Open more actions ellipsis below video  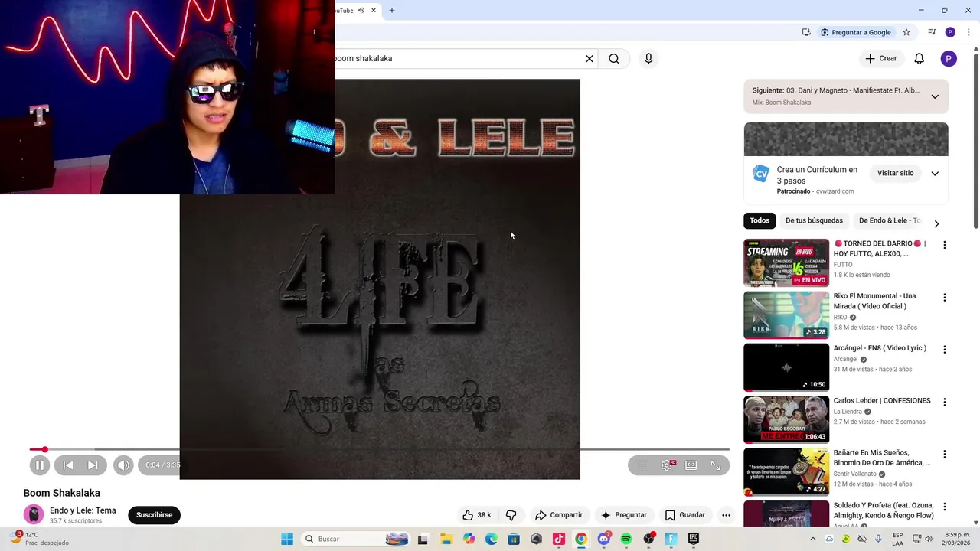point(726,515)
